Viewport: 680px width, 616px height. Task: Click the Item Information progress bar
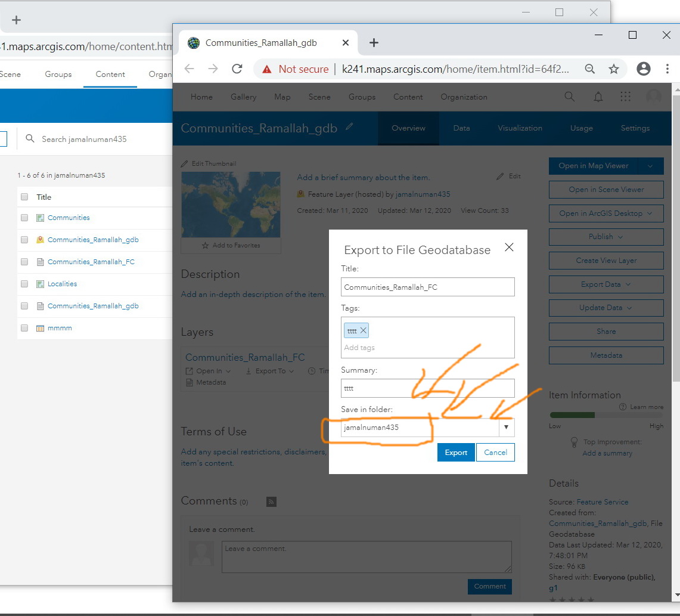point(606,415)
